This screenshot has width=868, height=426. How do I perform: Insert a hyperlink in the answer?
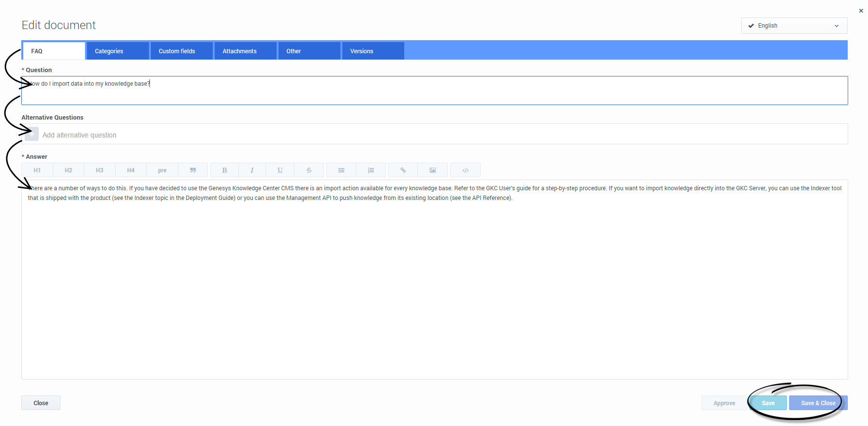tap(403, 170)
